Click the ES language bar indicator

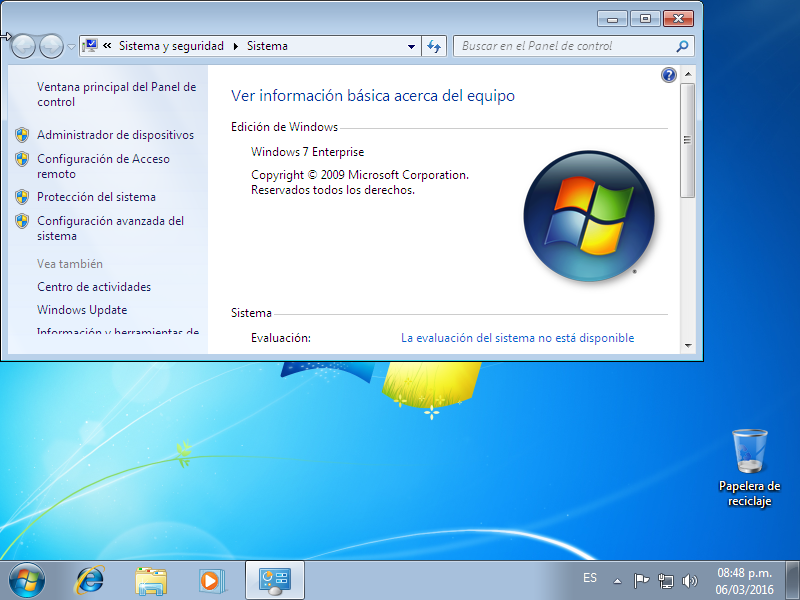click(x=590, y=578)
